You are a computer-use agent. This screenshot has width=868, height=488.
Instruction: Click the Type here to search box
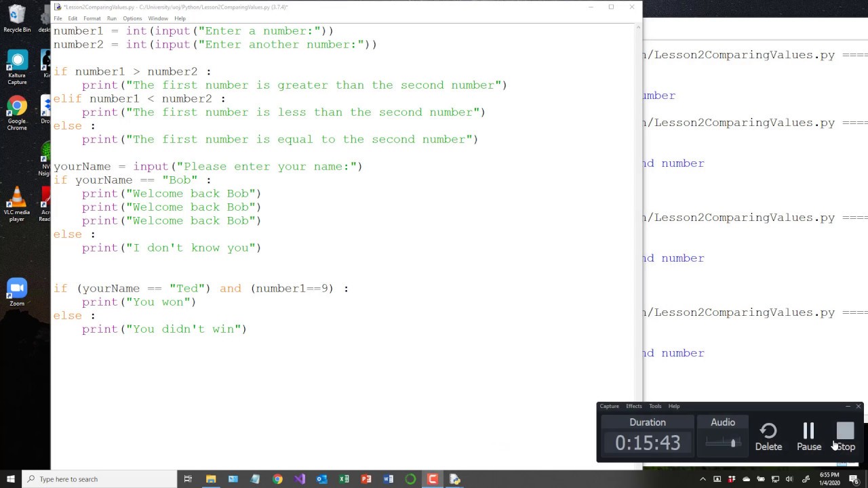coord(99,479)
